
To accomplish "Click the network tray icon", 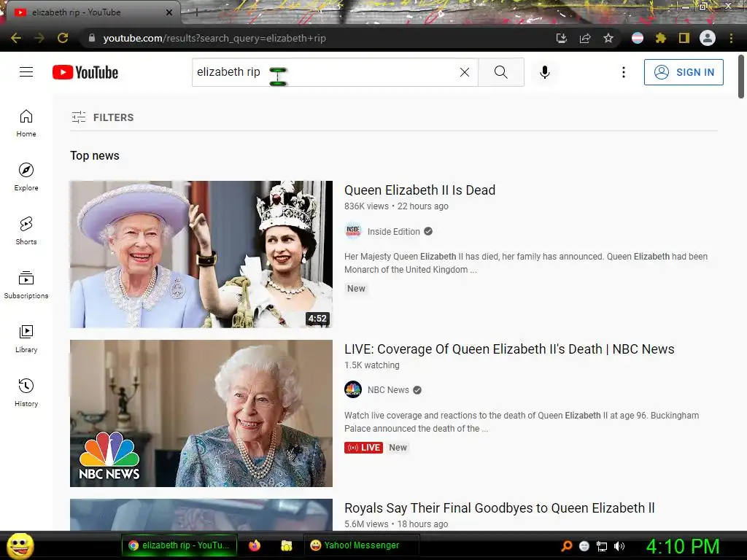I will point(602,546).
